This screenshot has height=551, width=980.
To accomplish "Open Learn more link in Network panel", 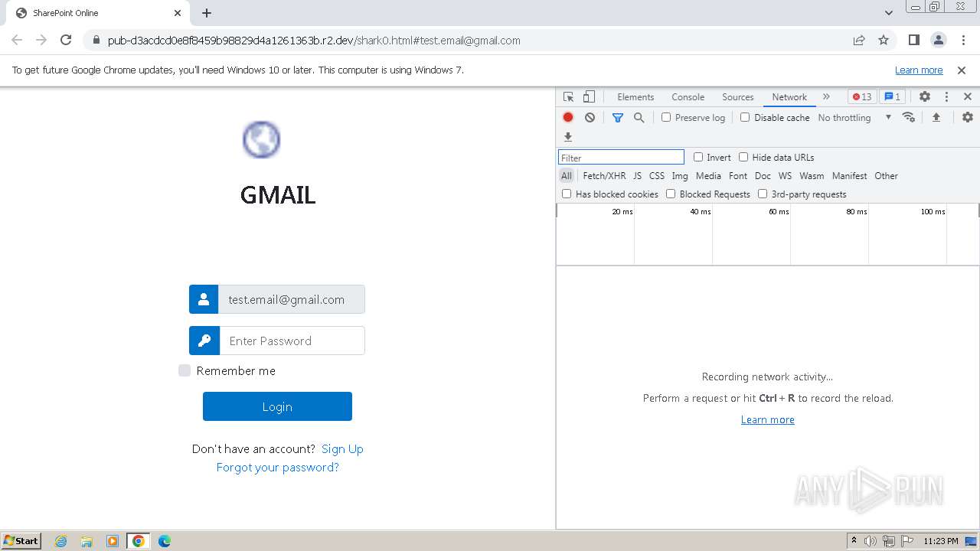I will click(768, 420).
